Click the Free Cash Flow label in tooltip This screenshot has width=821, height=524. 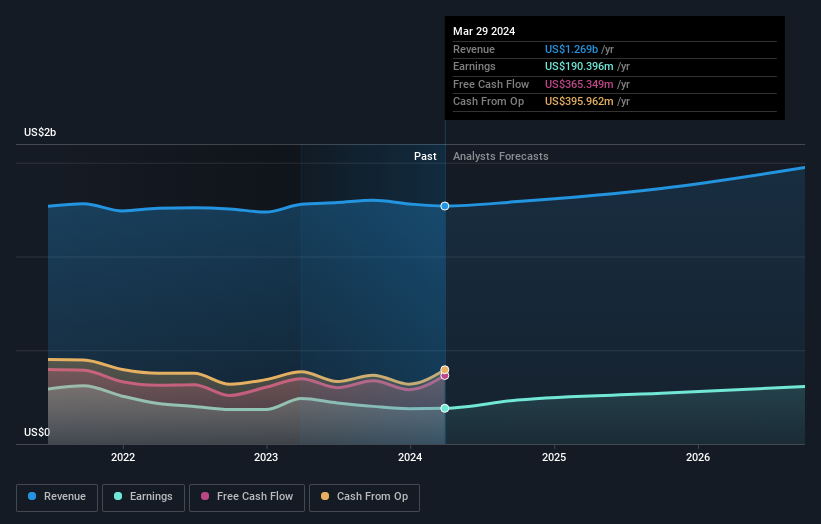[491, 84]
